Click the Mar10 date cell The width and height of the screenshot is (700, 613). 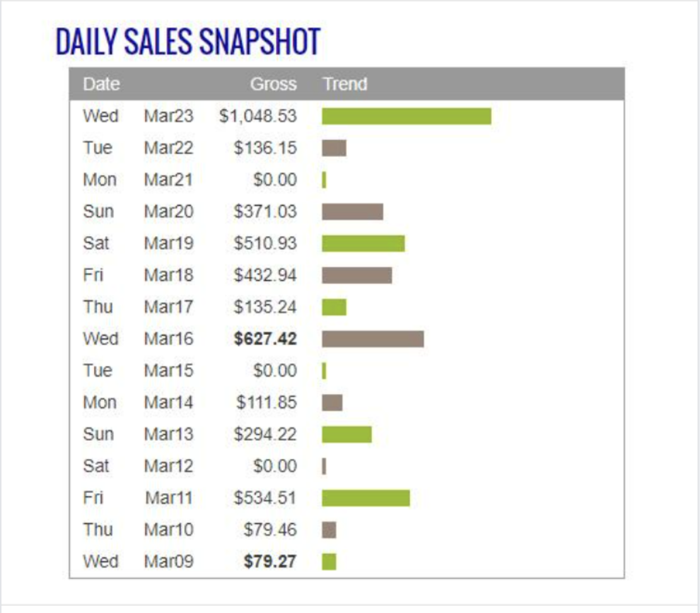(168, 530)
